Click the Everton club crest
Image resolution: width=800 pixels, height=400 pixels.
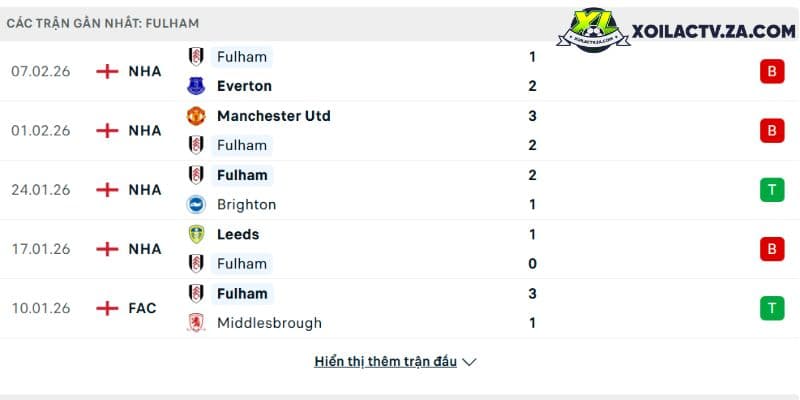(x=196, y=86)
